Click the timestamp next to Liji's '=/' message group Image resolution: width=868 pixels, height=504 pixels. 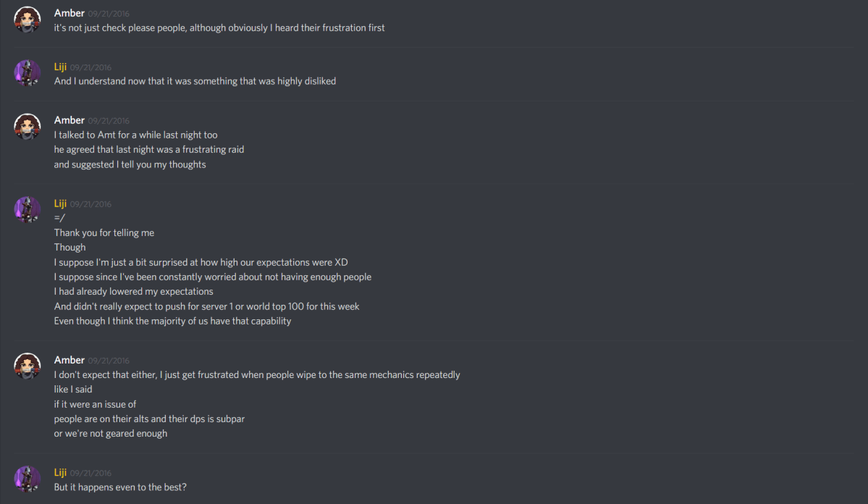click(x=92, y=203)
